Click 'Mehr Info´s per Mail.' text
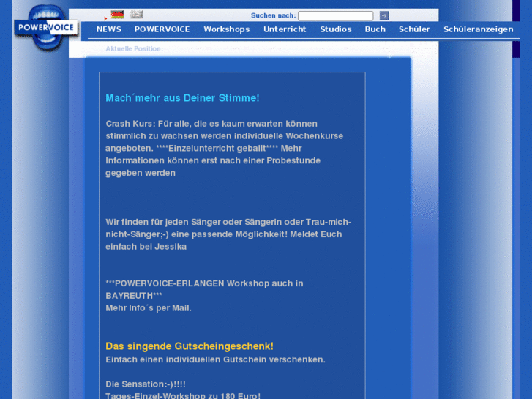 [x=149, y=308]
